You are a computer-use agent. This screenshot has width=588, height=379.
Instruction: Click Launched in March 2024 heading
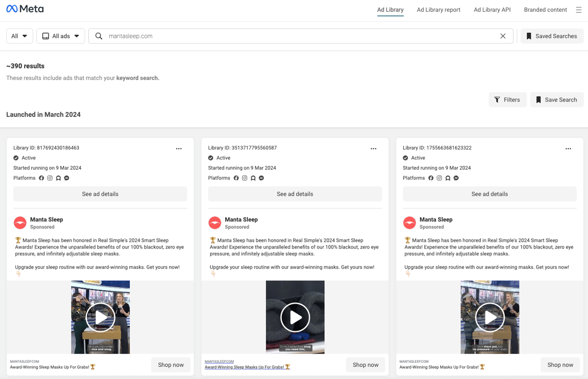(43, 115)
